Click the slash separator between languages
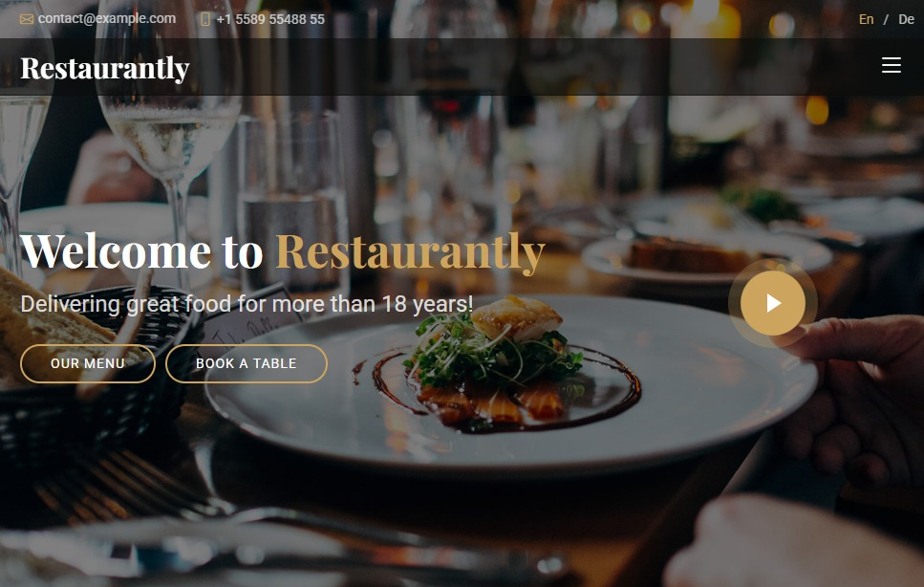924x587 pixels. [886, 19]
